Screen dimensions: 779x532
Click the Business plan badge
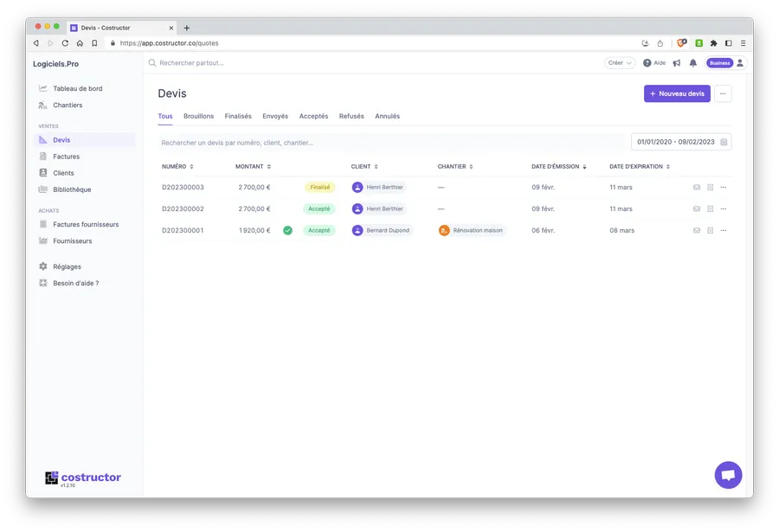719,63
